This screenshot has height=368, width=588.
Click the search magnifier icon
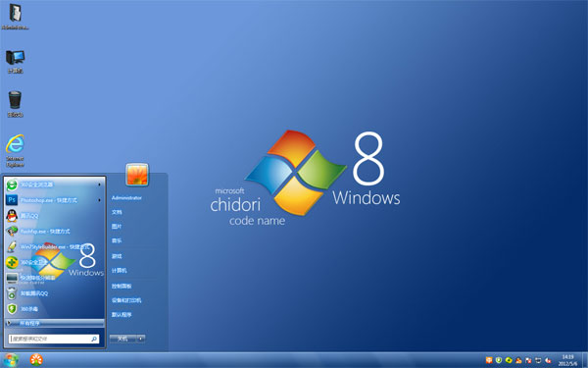94,339
